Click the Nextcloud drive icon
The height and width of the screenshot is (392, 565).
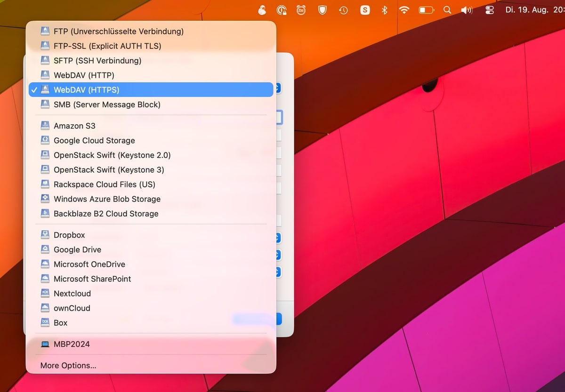point(45,293)
